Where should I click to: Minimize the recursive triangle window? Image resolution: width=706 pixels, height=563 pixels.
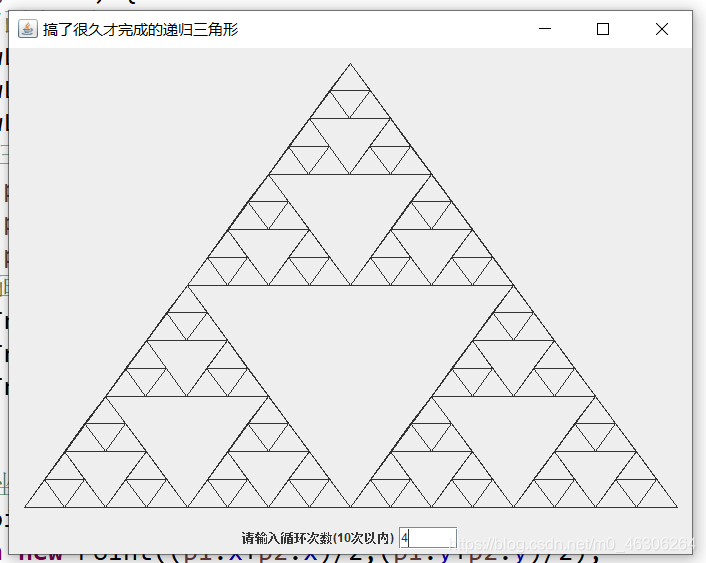pyautogui.click(x=545, y=29)
